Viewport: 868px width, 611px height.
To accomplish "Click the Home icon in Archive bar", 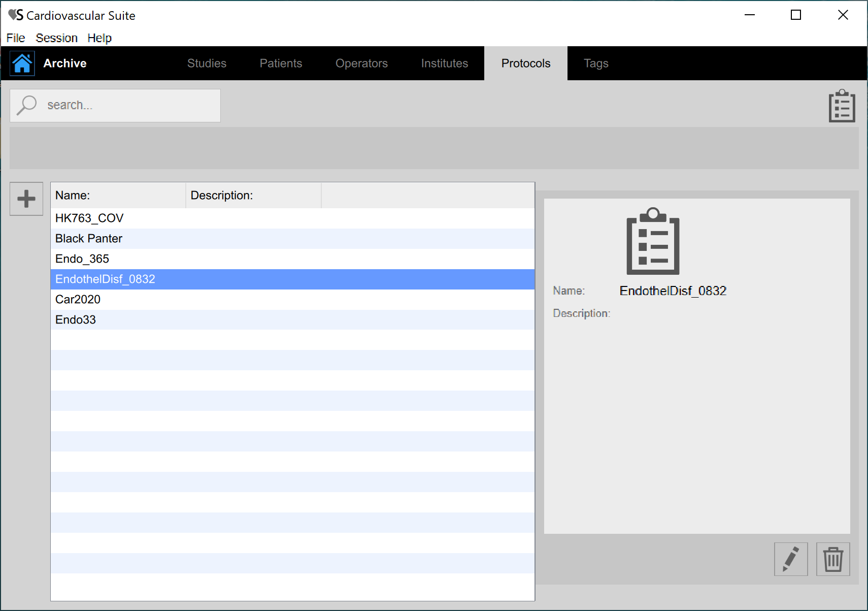I will point(22,63).
